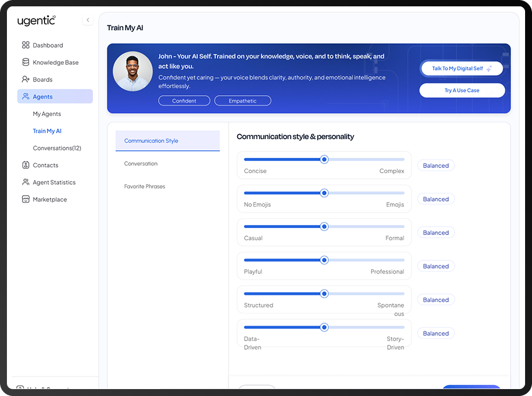The width and height of the screenshot is (532, 396).
Task: Open Conversations(12) submenu entry
Action: pyautogui.click(x=57, y=148)
